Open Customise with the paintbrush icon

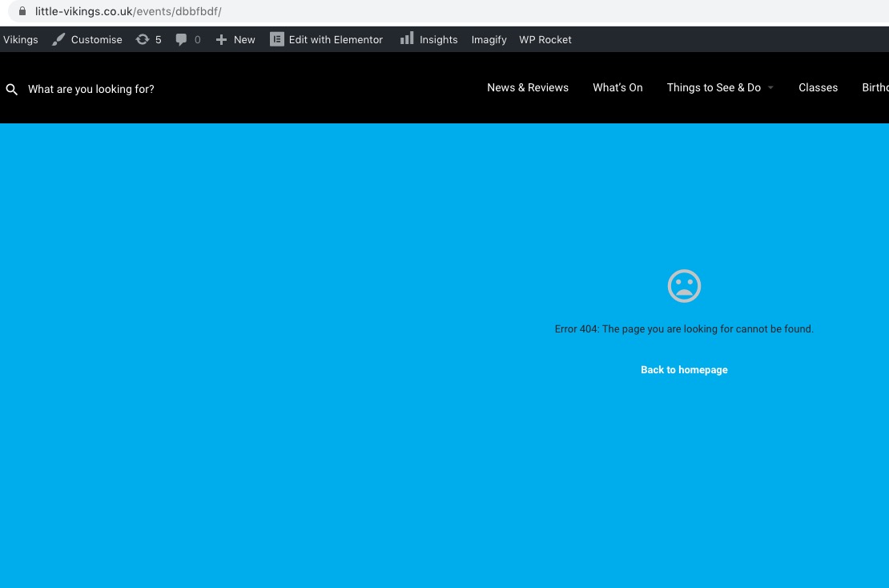pos(87,39)
